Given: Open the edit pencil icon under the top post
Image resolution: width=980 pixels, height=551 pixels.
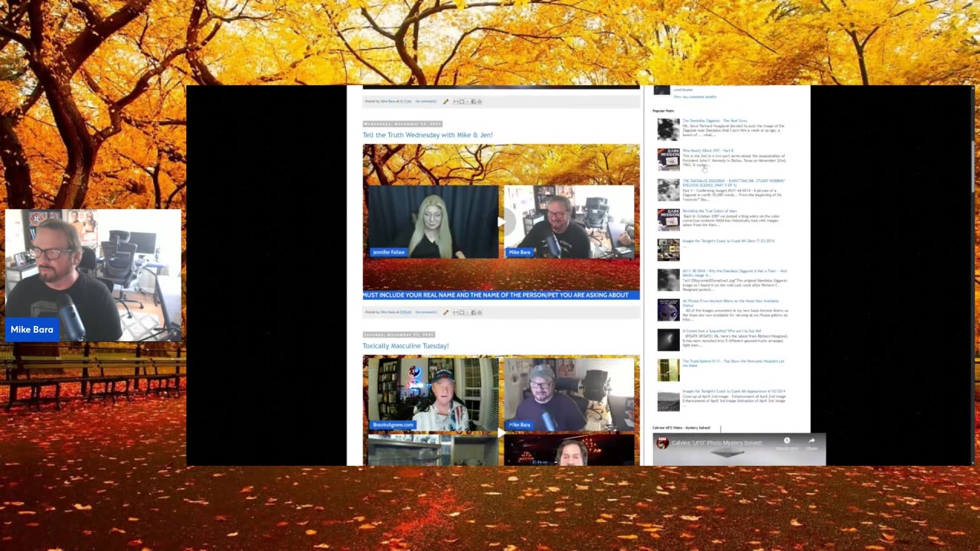Looking at the screenshot, I should 446,101.
